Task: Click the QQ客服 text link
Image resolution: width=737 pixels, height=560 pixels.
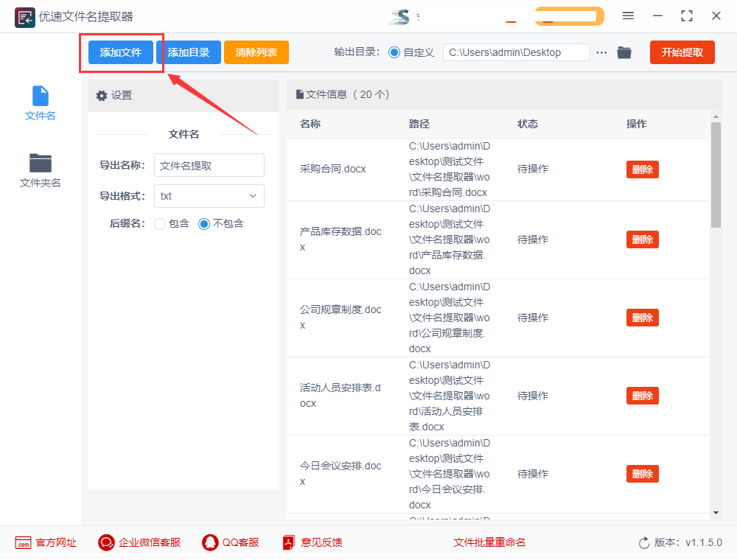Action: coord(241,542)
